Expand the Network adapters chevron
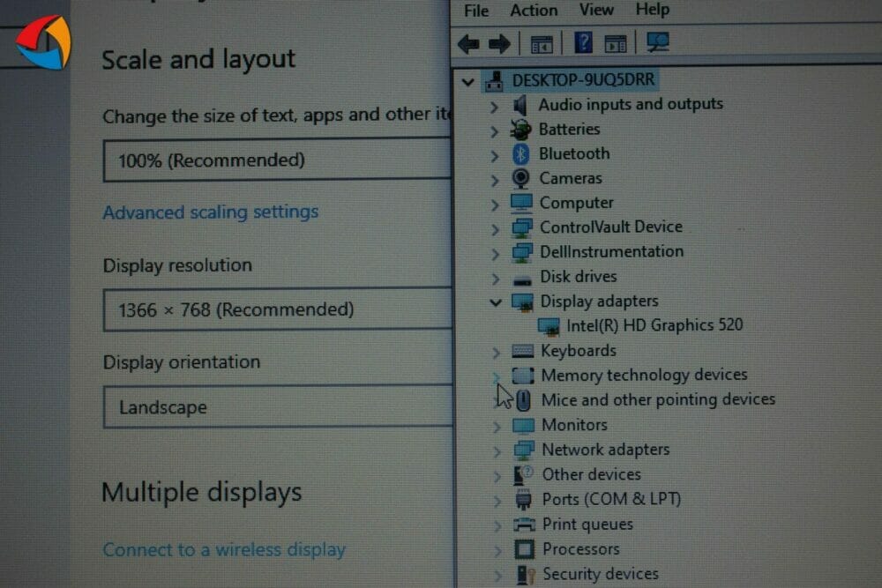Image resolution: width=882 pixels, height=588 pixels. click(x=497, y=451)
